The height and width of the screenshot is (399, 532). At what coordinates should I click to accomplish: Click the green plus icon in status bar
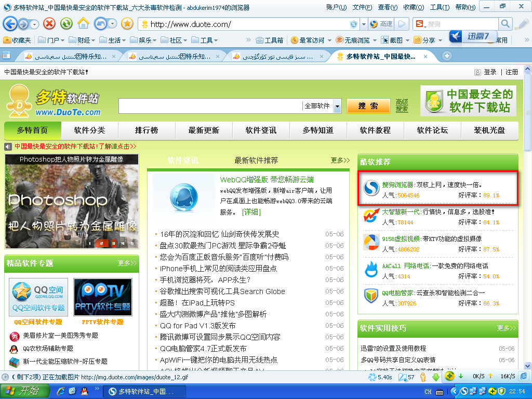click(x=449, y=376)
